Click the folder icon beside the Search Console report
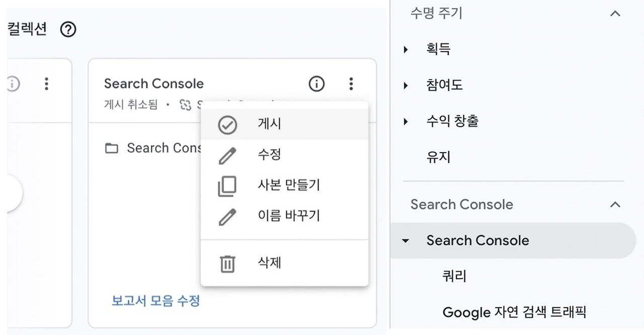Viewport: 644px width, 335px height. pyautogui.click(x=112, y=148)
